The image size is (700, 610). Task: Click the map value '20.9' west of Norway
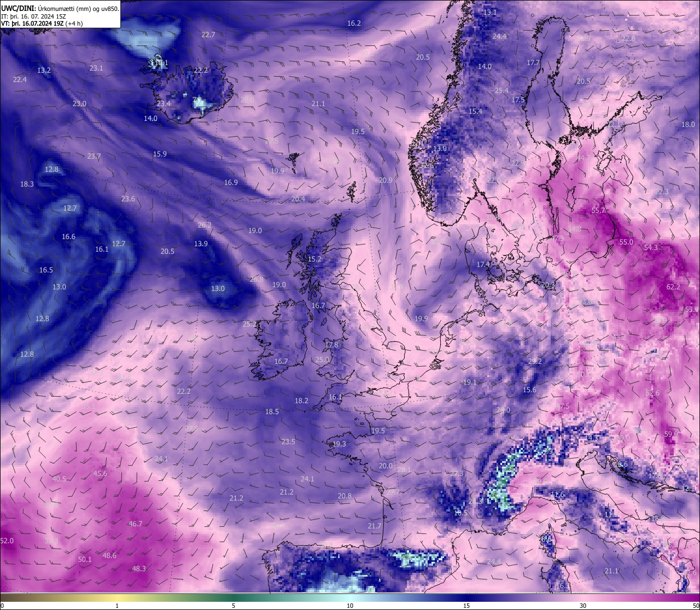point(386,180)
